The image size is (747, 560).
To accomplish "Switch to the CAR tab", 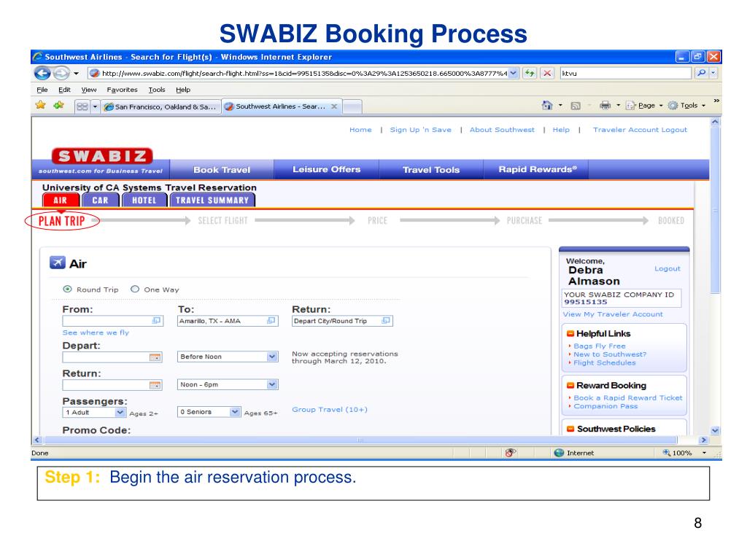I will (100, 201).
